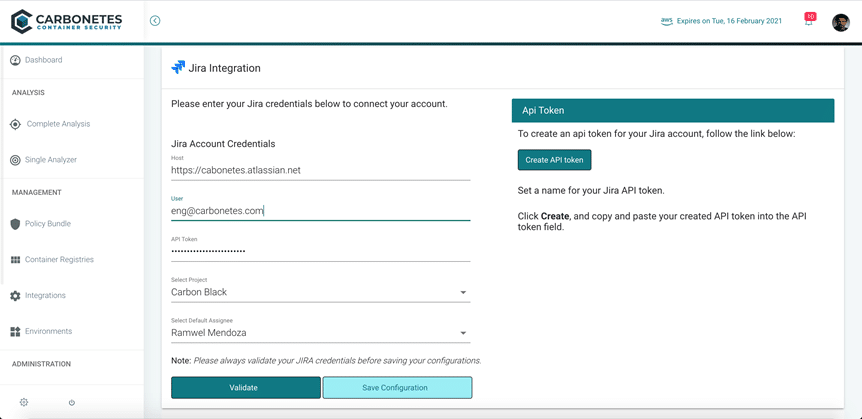This screenshot has height=419, width=862.
Task: Click the Container Registries grid icon
Action: (x=15, y=260)
